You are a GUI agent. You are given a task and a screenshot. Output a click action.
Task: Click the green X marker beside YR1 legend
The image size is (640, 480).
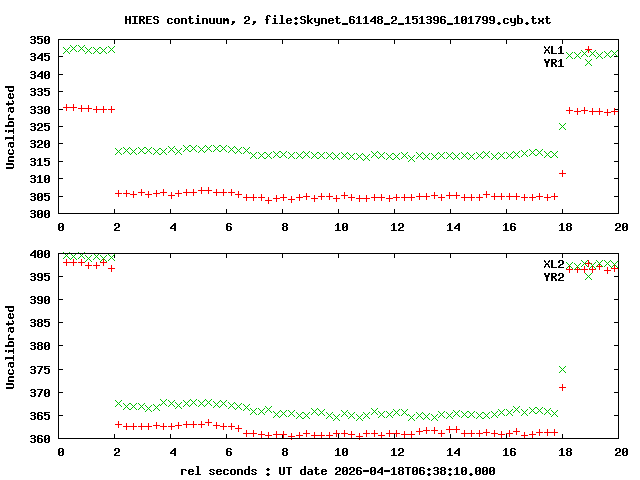[588, 62]
